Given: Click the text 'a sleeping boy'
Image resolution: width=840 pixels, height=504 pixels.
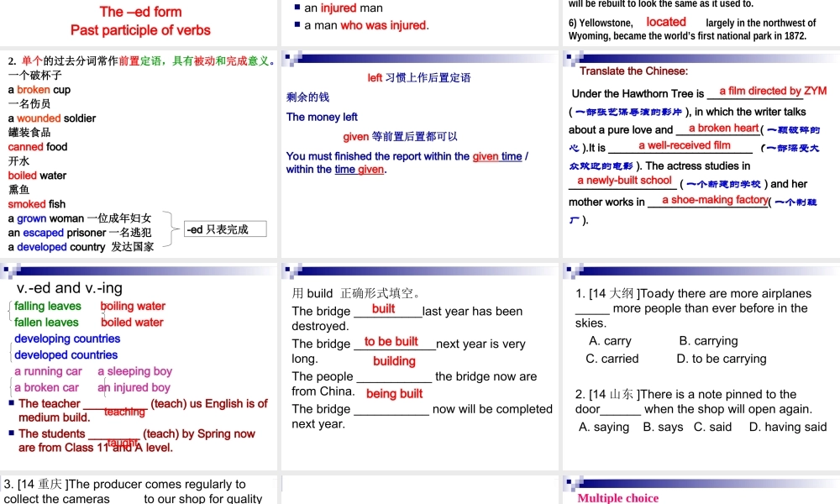Looking at the screenshot, I should click(x=134, y=372).
